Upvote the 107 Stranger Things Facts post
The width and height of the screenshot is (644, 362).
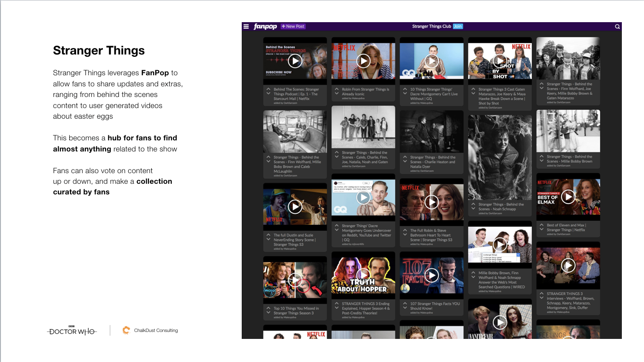click(x=405, y=303)
